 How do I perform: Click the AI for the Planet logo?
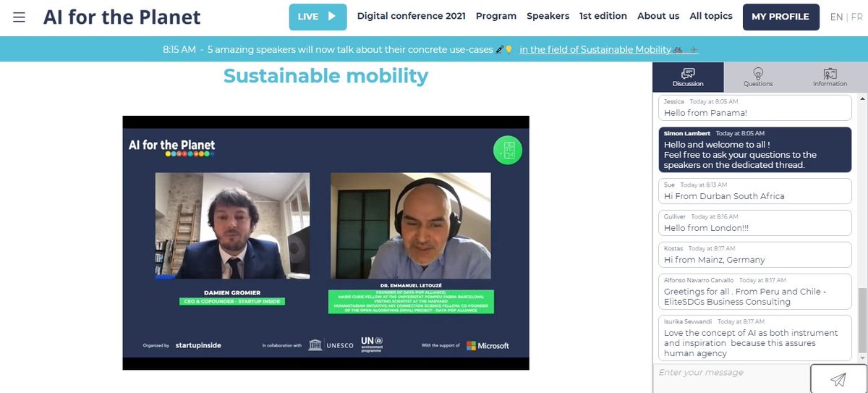[x=122, y=17]
